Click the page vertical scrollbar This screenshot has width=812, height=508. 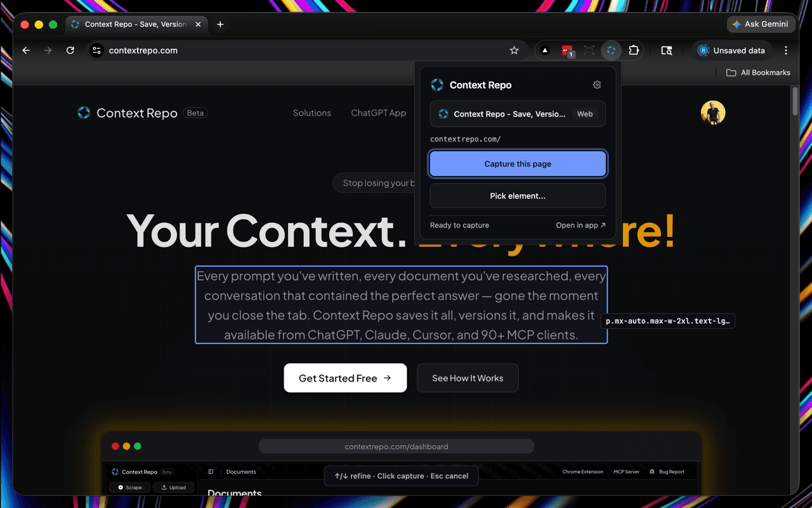pos(796,102)
